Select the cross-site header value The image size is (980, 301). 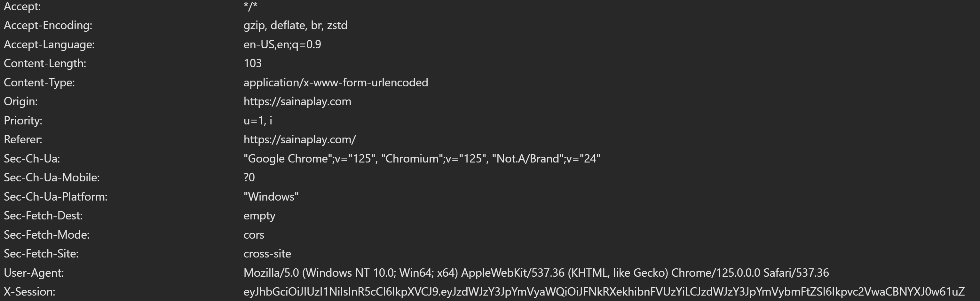267,254
